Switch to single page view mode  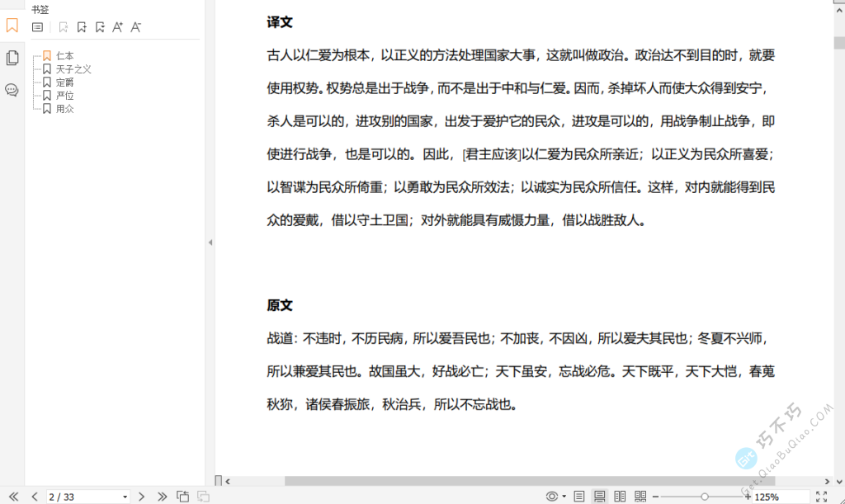[x=579, y=497]
